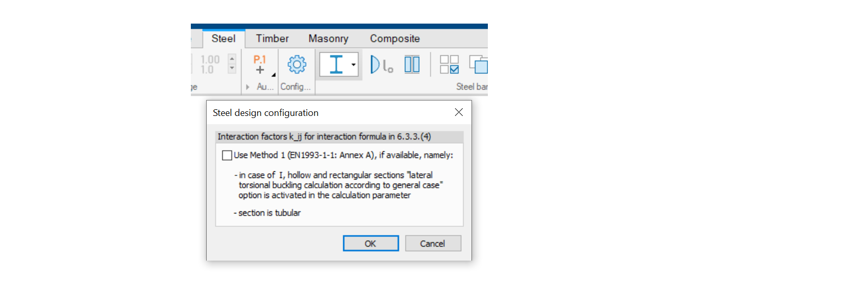Select the I-section steel profile icon

point(336,65)
